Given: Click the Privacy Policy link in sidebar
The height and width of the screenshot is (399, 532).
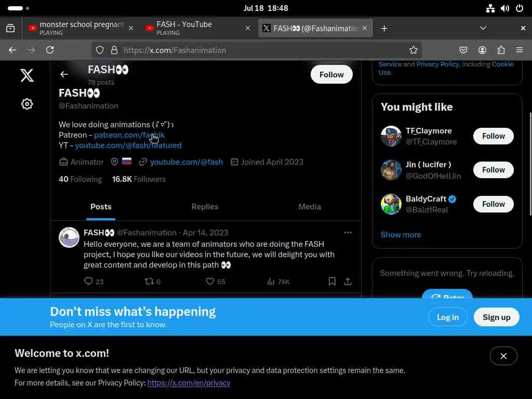Looking at the screenshot, I should click(437, 64).
